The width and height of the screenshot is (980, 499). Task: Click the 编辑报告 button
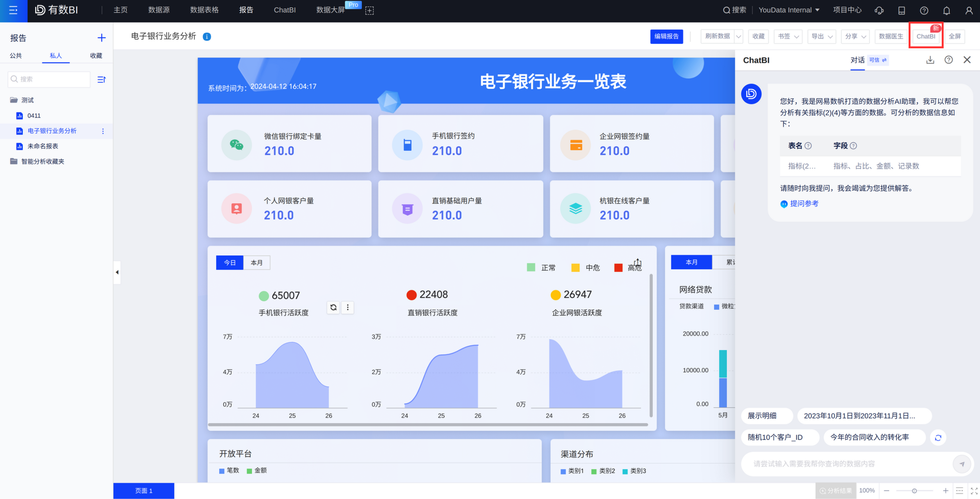666,36
